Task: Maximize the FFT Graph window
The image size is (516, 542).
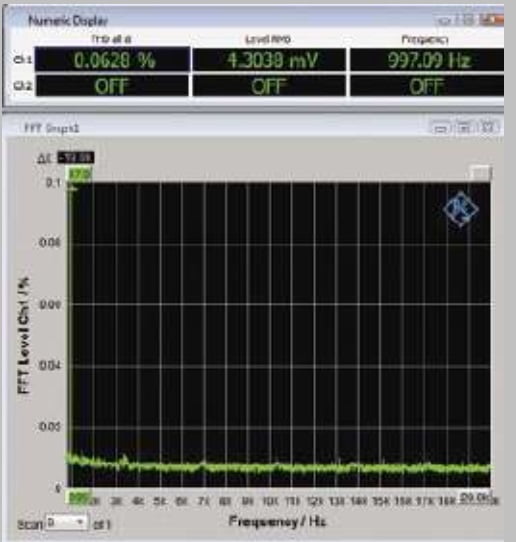Action: point(464,128)
